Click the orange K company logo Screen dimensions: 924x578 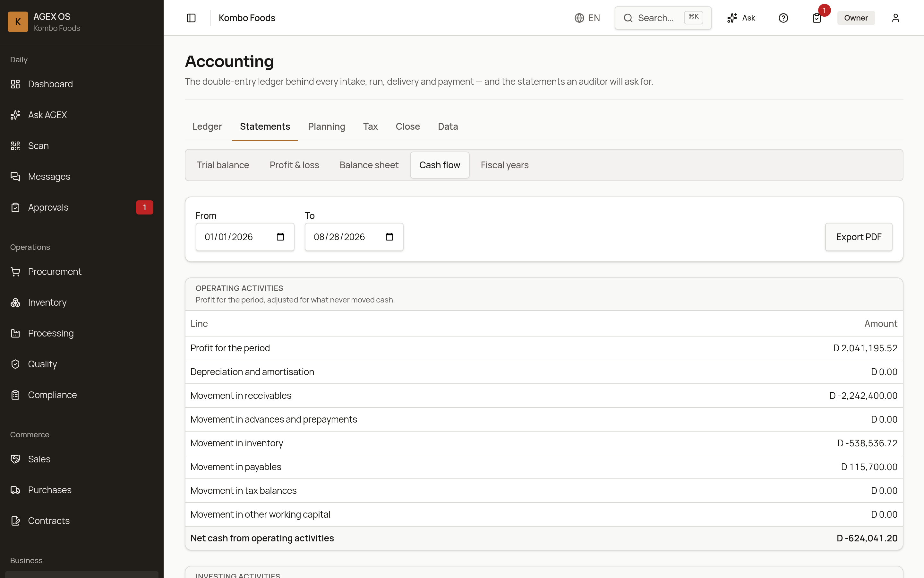pyautogui.click(x=18, y=22)
